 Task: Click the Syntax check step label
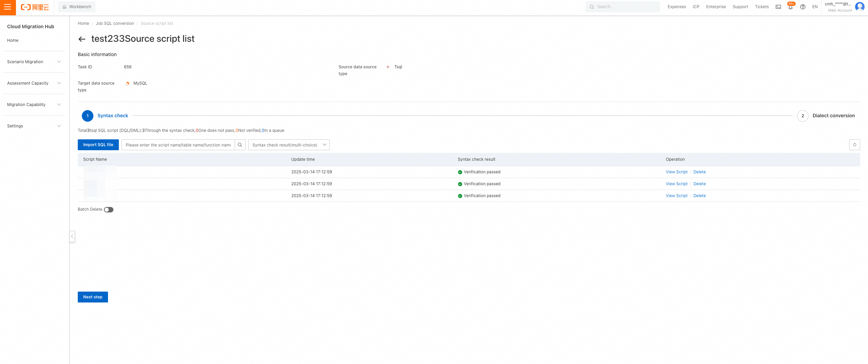pyautogui.click(x=113, y=116)
